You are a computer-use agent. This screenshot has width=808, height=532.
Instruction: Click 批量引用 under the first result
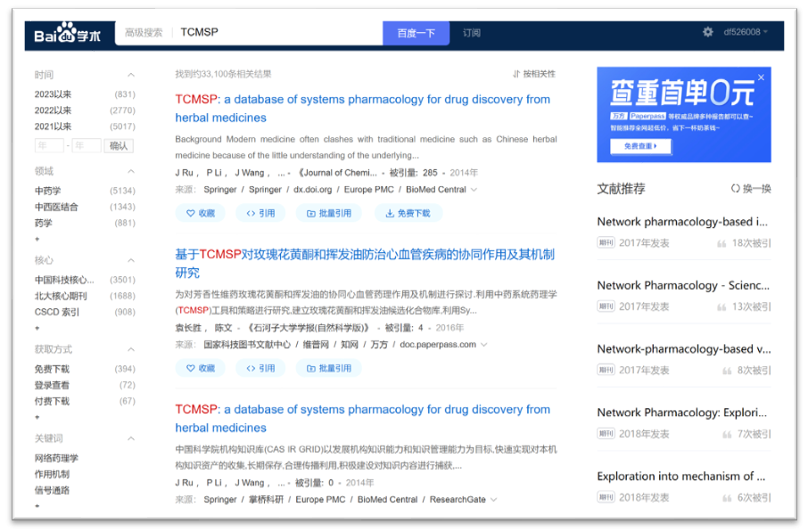tap(329, 213)
